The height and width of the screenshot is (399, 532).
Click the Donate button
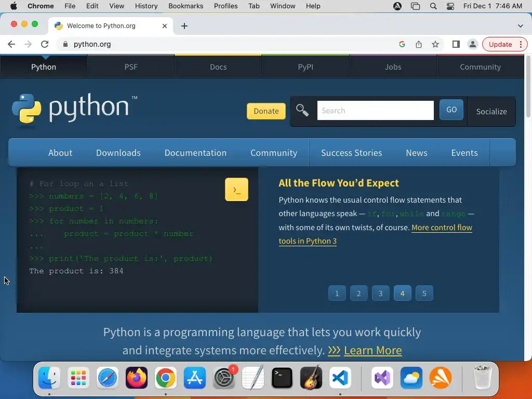tap(266, 111)
